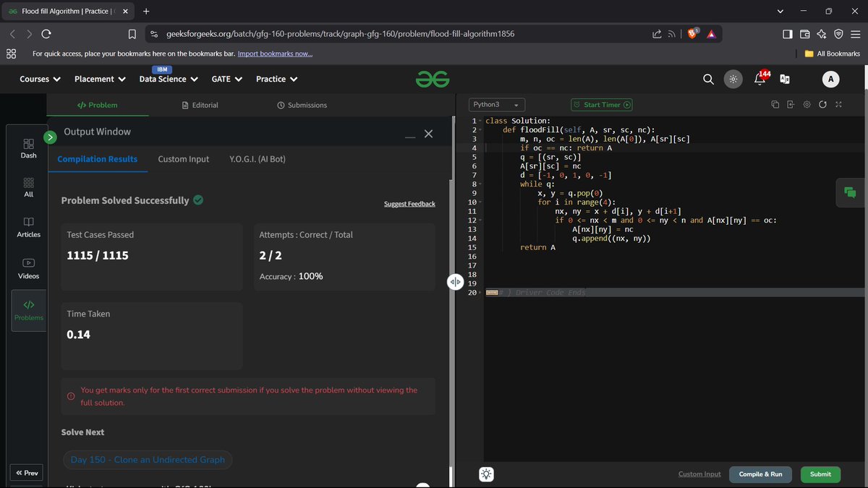
Task: Open All in the left sidebar
Action: click(28, 187)
